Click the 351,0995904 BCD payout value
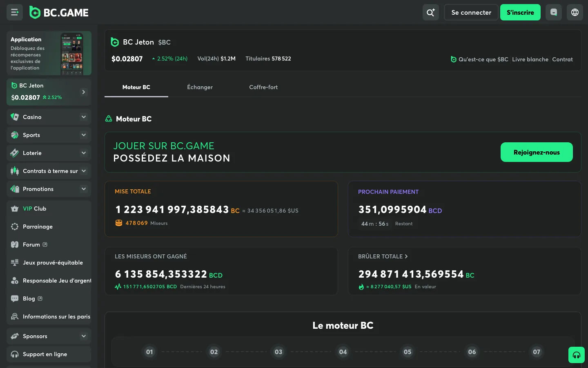 400,210
